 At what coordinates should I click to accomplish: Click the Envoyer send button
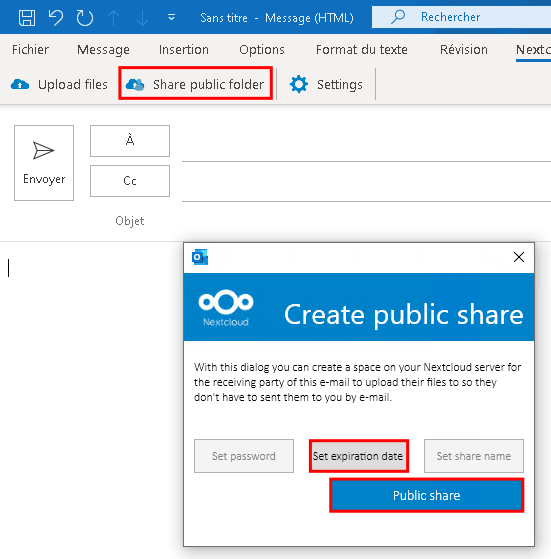44,163
